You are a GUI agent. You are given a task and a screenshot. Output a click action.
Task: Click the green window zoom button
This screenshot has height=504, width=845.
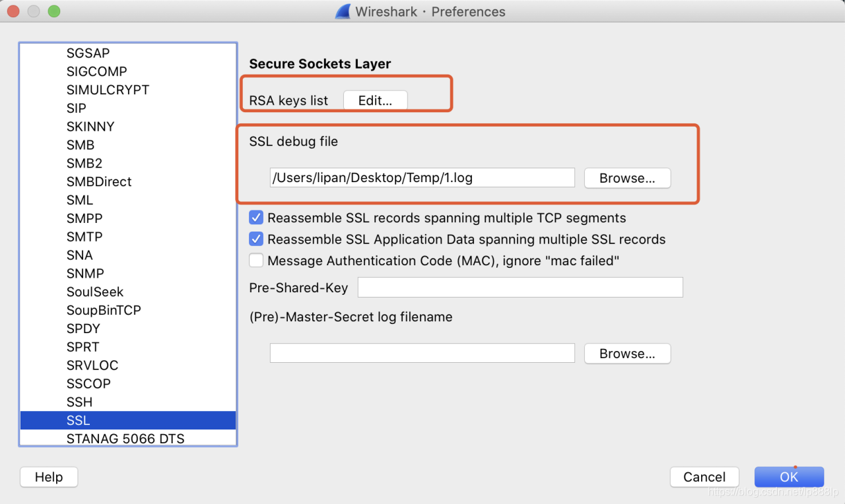(54, 11)
